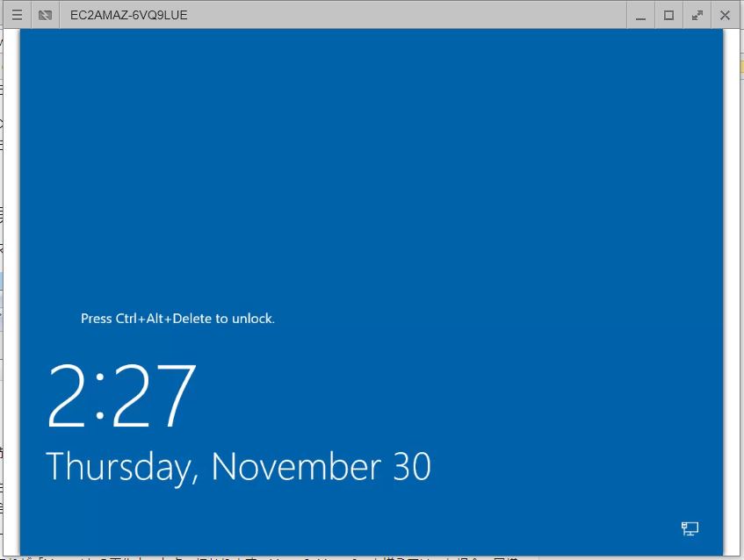Click the EC2AMAZ-6VQ9LUE title text

coord(128,15)
